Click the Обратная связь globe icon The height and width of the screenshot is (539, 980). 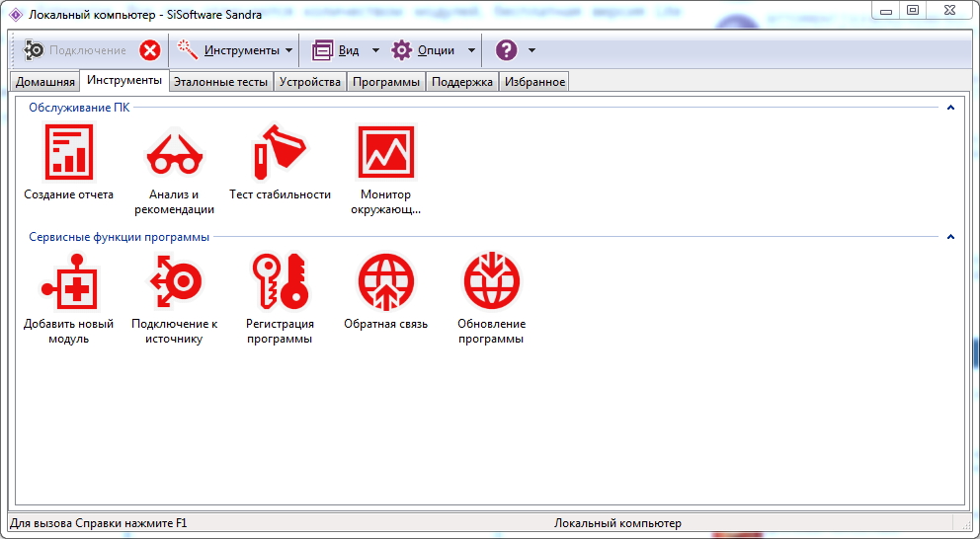(x=385, y=281)
